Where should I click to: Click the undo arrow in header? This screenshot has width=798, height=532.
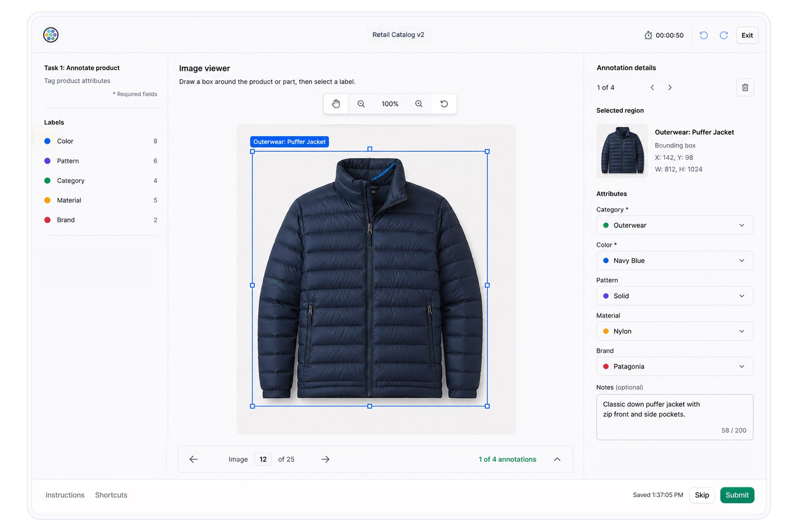[x=704, y=35]
